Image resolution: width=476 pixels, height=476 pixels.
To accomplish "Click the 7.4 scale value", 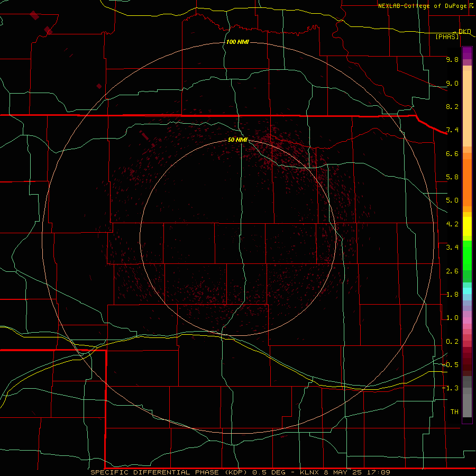I will tap(452, 130).
